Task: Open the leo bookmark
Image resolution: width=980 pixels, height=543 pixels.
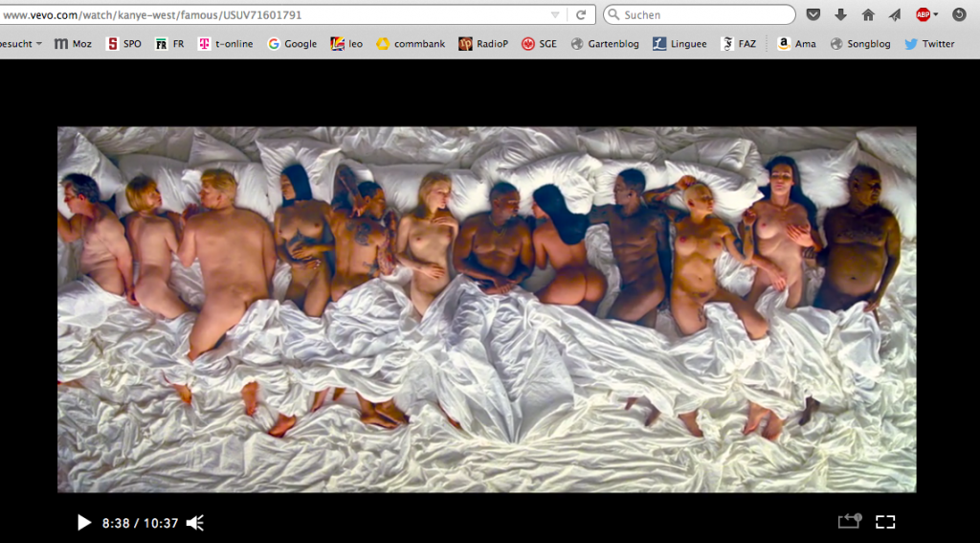Action: tap(346, 44)
